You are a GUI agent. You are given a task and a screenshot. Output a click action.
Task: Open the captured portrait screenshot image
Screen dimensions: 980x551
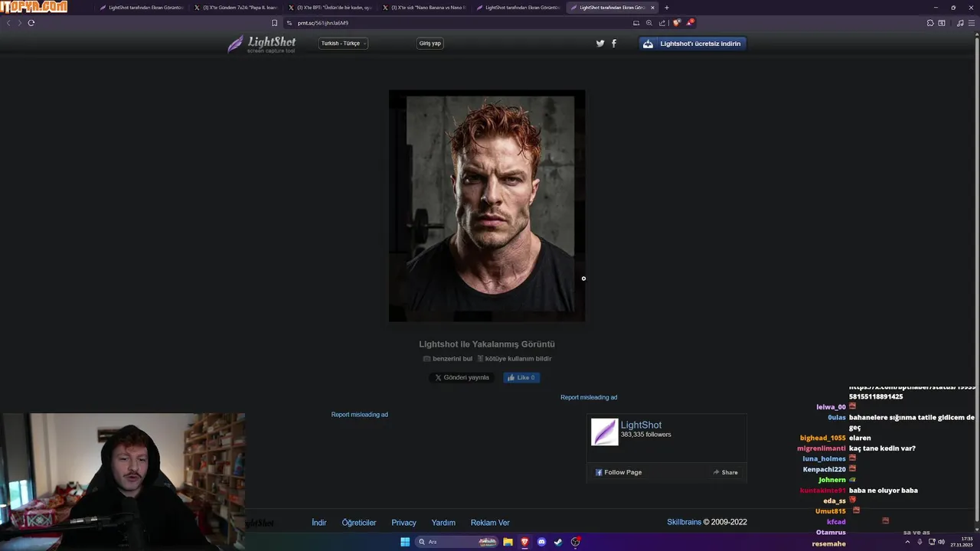(x=487, y=206)
